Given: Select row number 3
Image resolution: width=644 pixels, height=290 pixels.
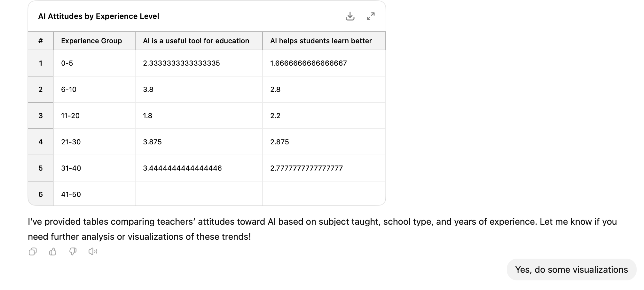Looking at the screenshot, I should [x=41, y=116].
